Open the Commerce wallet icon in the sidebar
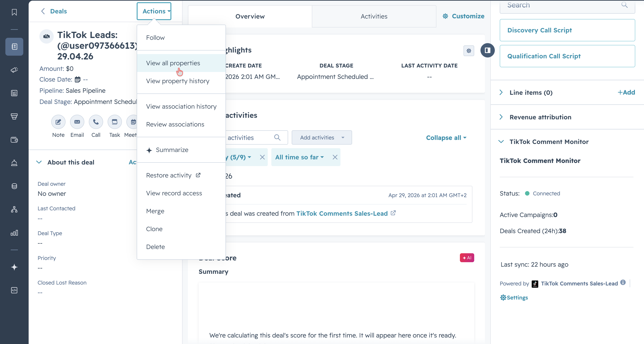The image size is (644, 344). (x=14, y=140)
